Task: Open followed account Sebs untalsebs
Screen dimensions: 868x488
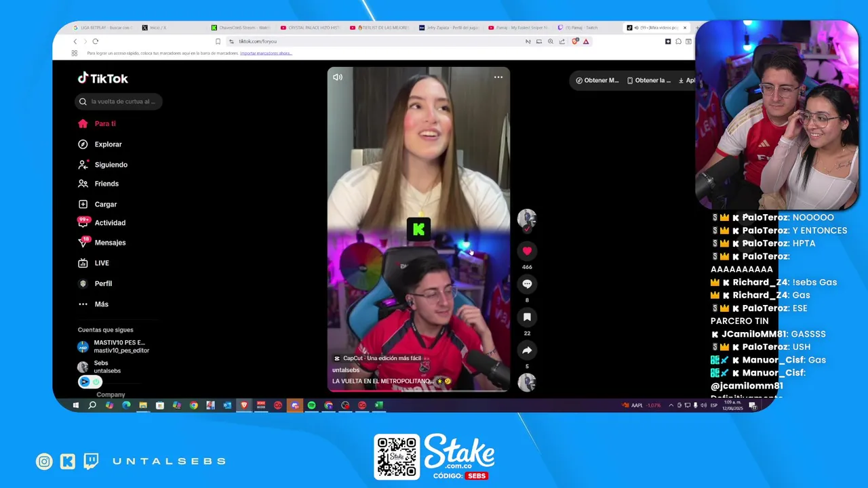Action: [100, 367]
